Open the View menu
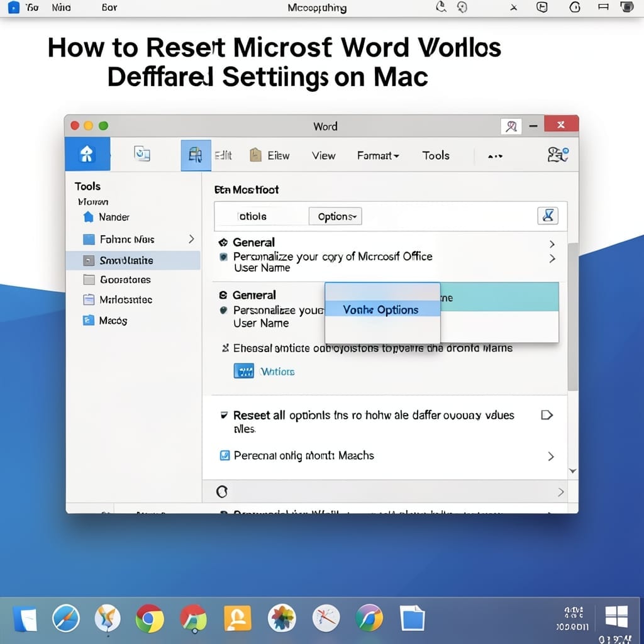 tap(323, 156)
